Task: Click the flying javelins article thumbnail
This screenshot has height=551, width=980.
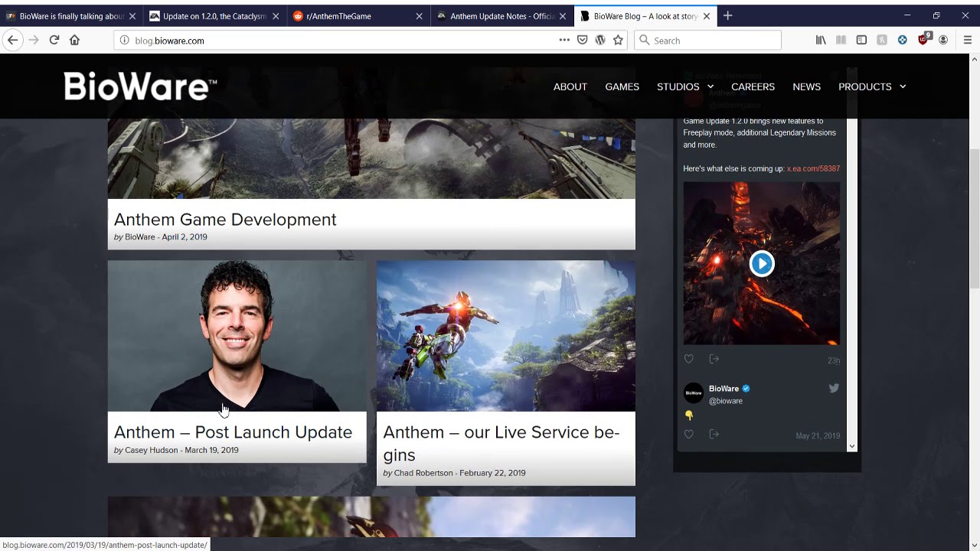Action: 506,336
